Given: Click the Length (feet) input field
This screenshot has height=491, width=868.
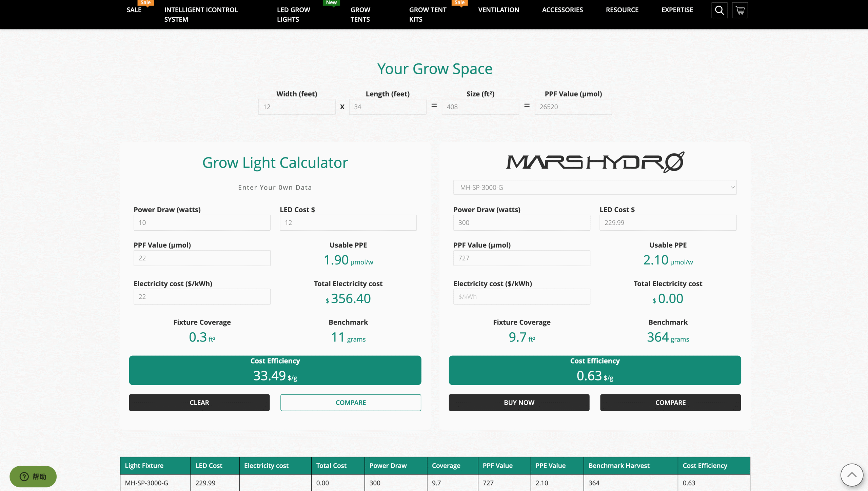Looking at the screenshot, I should pos(387,106).
